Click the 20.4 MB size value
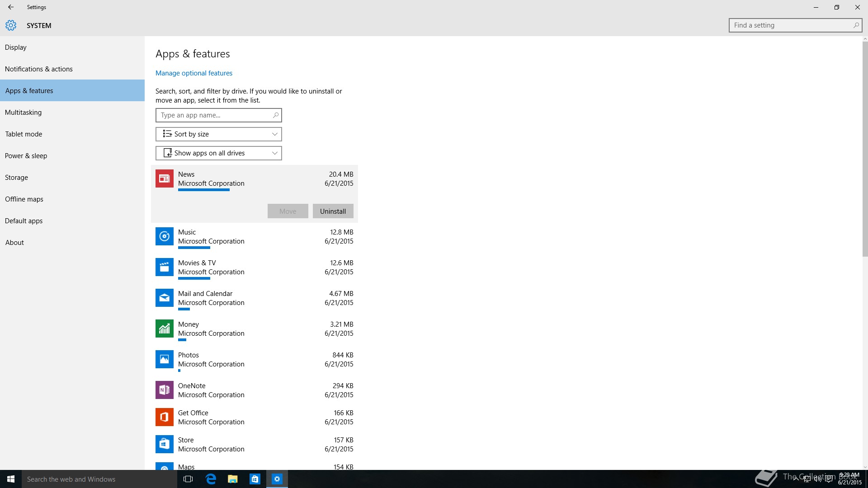 (341, 174)
